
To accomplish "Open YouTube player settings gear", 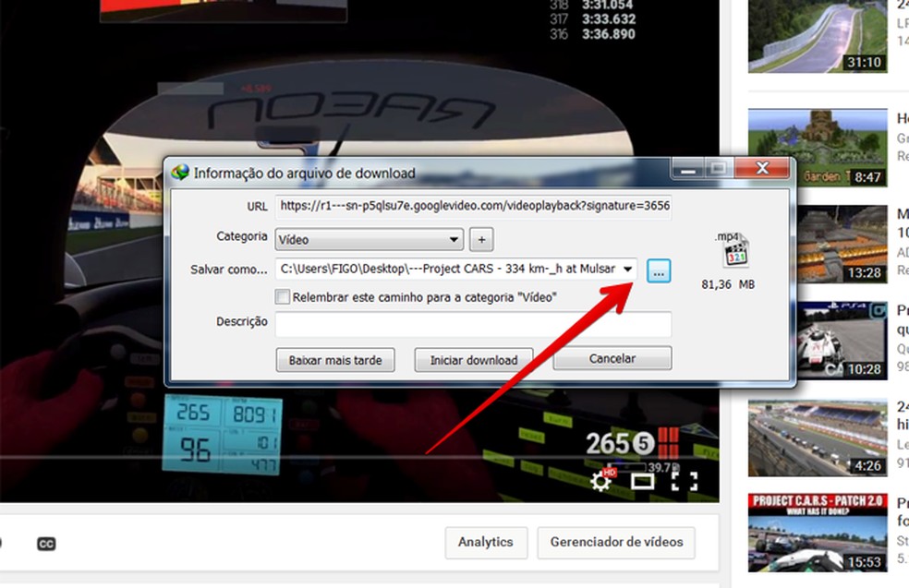I will click(600, 481).
